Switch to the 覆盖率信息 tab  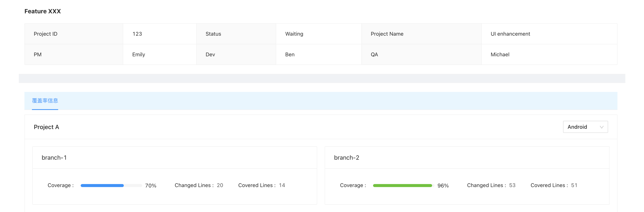pyautogui.click(x=45, y=101)
